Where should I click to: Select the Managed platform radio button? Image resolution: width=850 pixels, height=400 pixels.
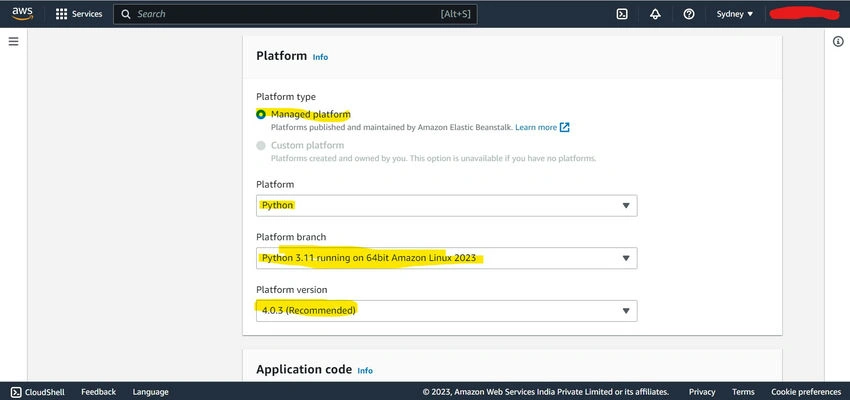(261, 114)
